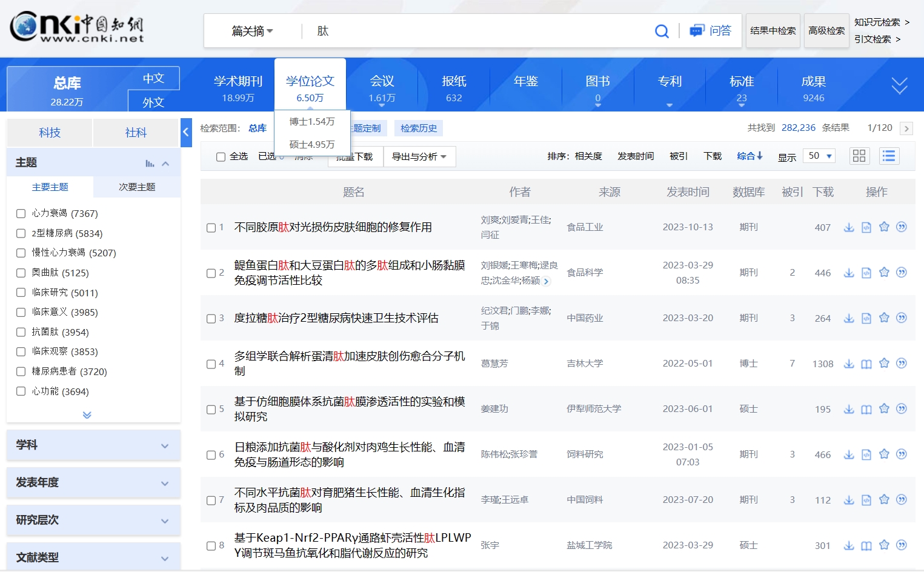Viewport: 924px width, 572px height.
Task: Check 心力衰竭 (7367) topic filter
Action: [21, 213]
